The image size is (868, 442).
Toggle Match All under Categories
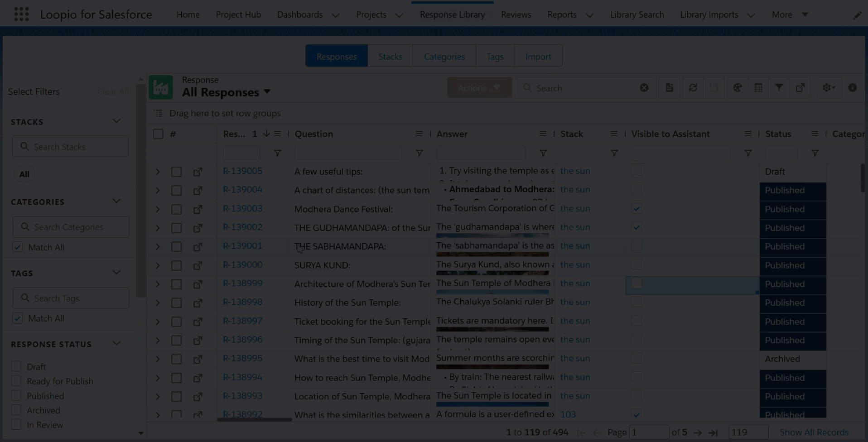point(18,247)
